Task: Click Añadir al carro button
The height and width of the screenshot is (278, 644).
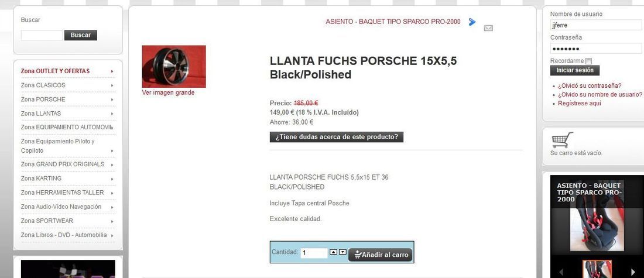Action: pyautogui.click(x=380, y=255)
